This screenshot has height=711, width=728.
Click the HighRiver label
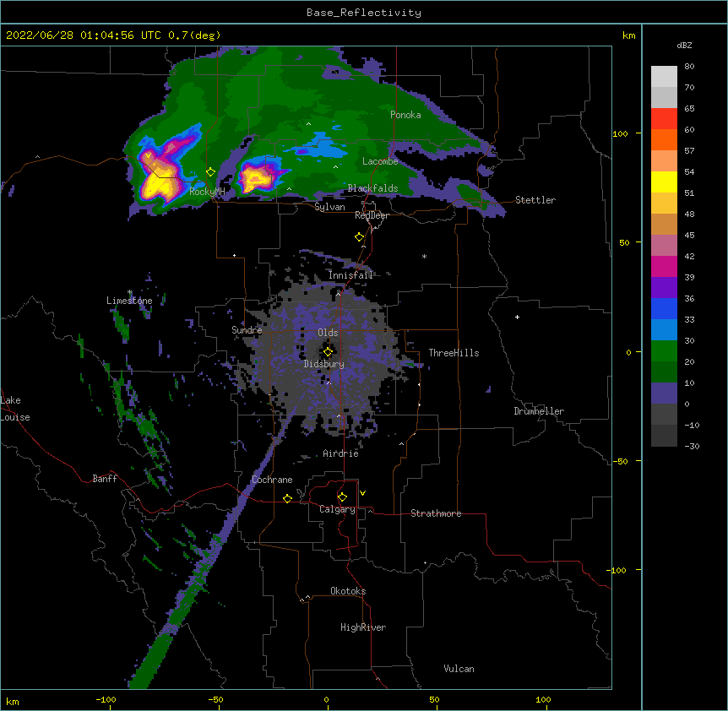coord(363,627)
